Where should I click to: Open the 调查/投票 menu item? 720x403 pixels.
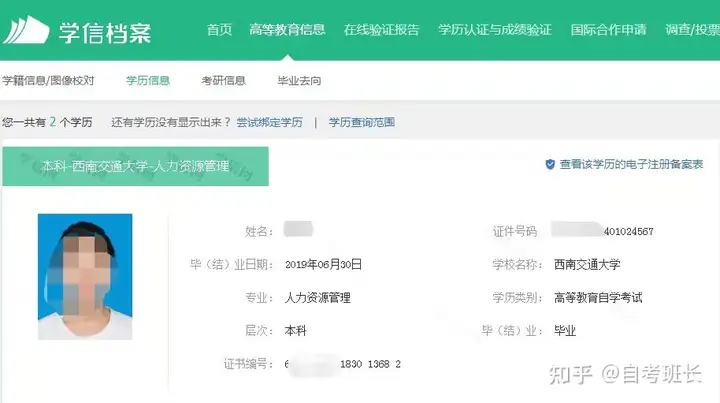692,30
